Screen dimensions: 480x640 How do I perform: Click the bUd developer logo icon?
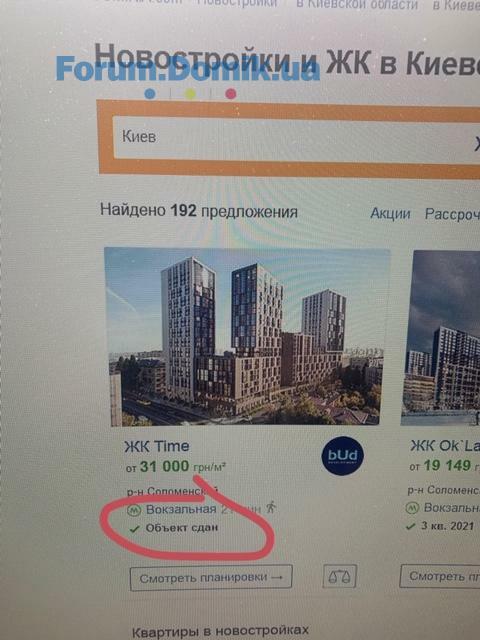(342, 456)
